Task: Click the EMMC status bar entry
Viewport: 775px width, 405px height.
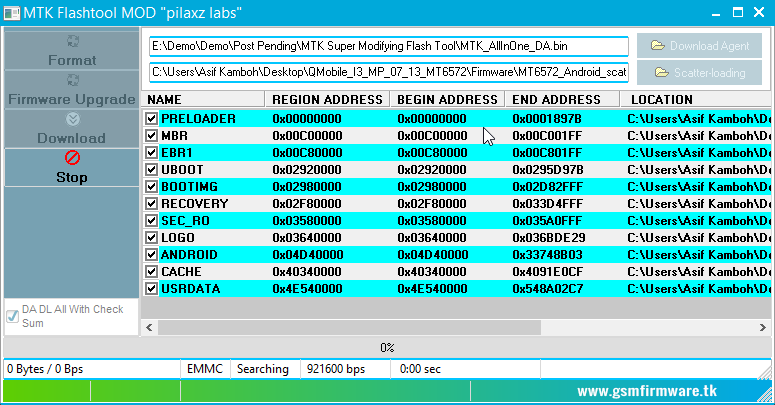Action: tap(205, 369)
